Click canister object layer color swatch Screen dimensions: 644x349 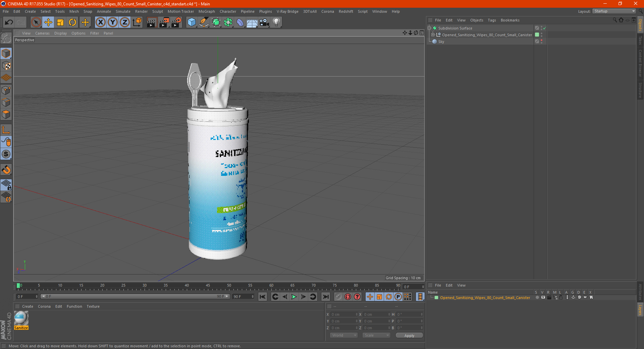[537, 35]
